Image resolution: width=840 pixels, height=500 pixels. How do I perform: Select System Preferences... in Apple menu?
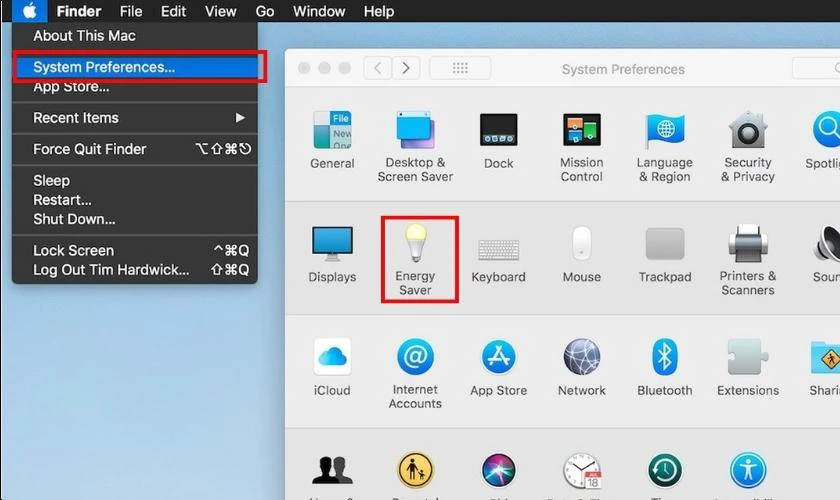(138, 67)
